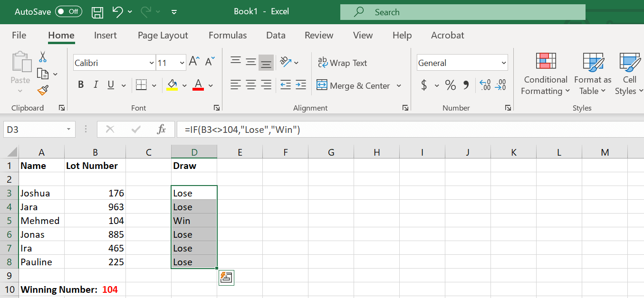644x298 pixels.
Task: Open Conditional Formatting options
Action: (x=545, y=74)
